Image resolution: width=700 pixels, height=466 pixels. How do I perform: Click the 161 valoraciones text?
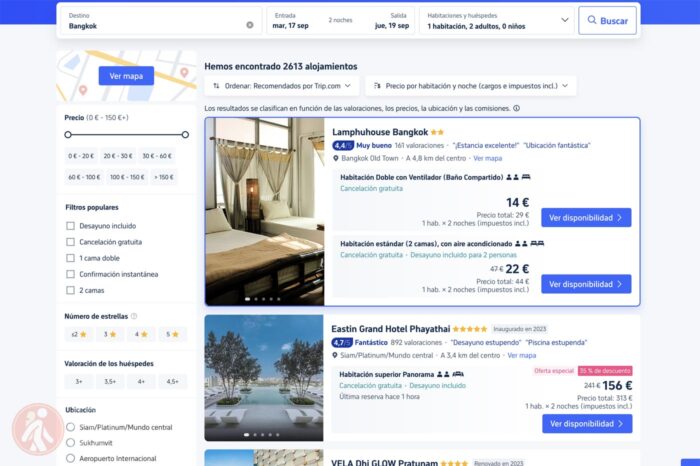419,146
